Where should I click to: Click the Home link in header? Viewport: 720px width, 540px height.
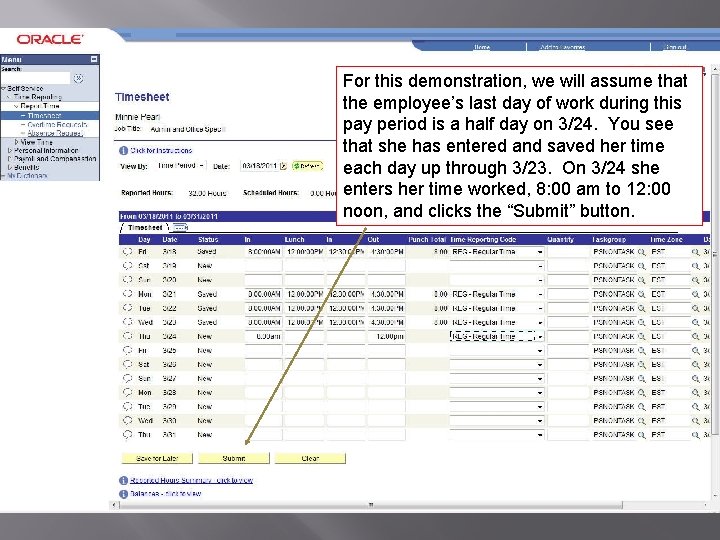pos(482,47)
